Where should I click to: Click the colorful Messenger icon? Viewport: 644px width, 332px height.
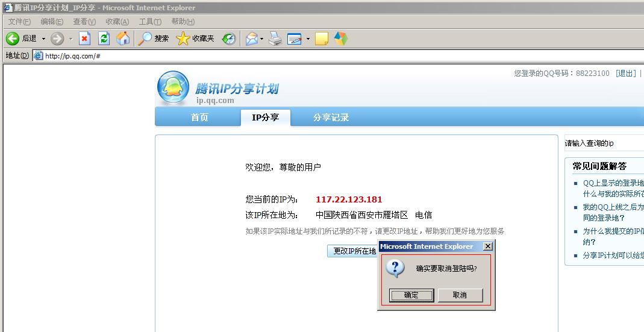[340, 39]
